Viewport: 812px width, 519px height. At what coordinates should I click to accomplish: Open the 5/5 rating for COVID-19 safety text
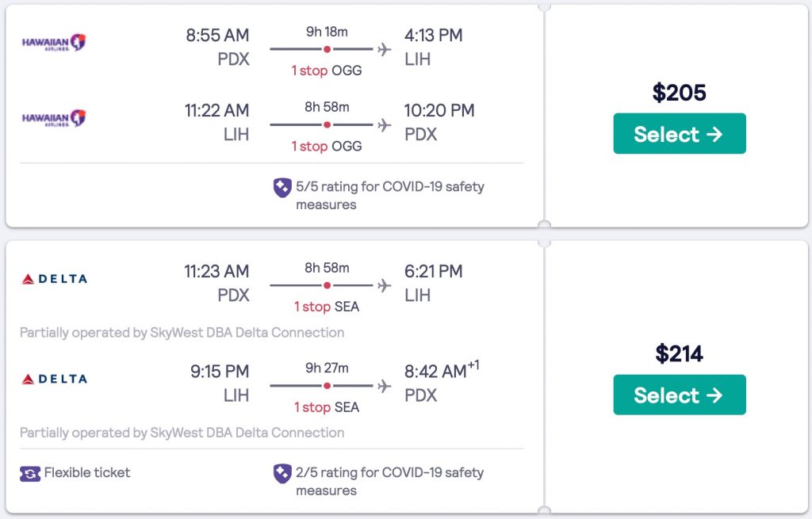389,196
